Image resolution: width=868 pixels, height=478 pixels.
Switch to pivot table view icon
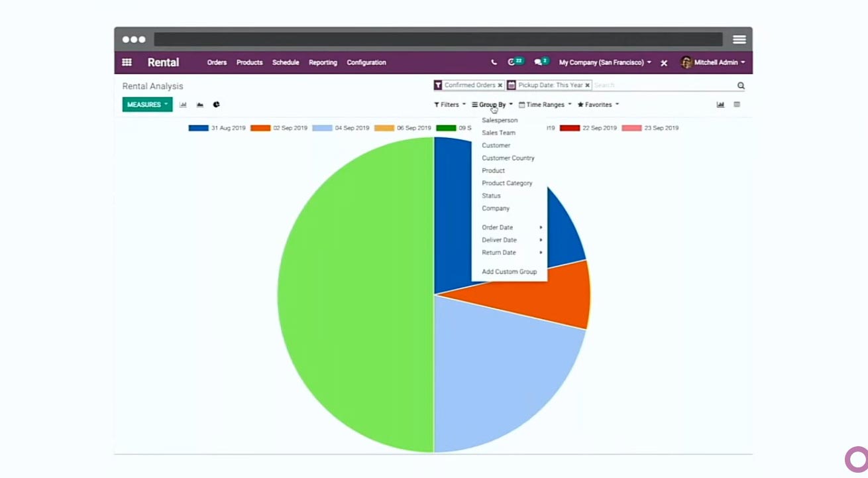pos(737,105)
